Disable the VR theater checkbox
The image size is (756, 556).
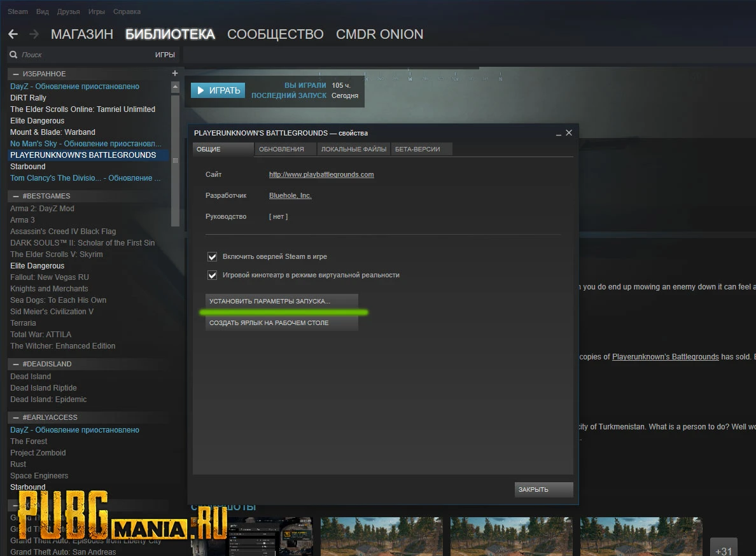tap(213, 275)
